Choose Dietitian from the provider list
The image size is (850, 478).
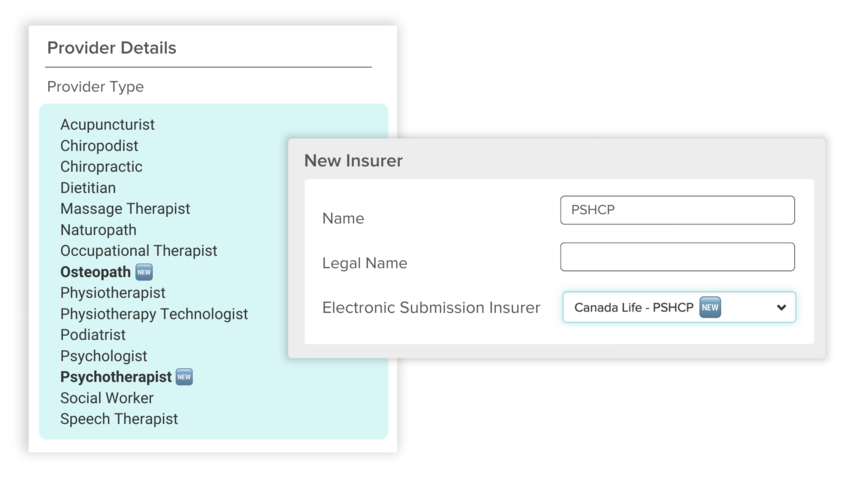click(88, 188)
